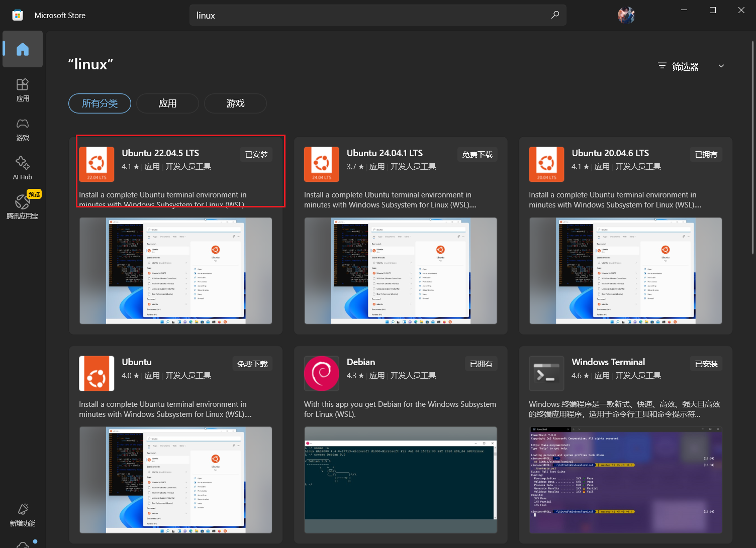This screenshot has height=548, width=756.
Task: Click the Windows Terminal app icon
Action: 546,373
